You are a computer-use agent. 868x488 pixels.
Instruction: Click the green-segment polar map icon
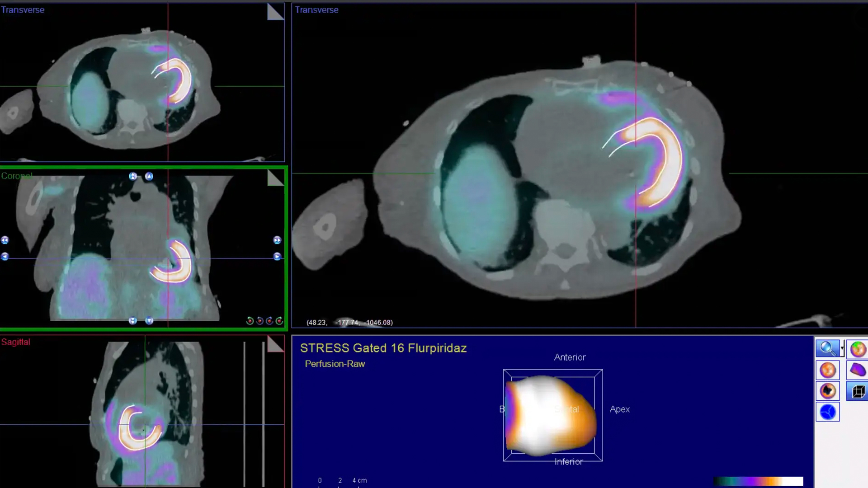click(858, 349)
